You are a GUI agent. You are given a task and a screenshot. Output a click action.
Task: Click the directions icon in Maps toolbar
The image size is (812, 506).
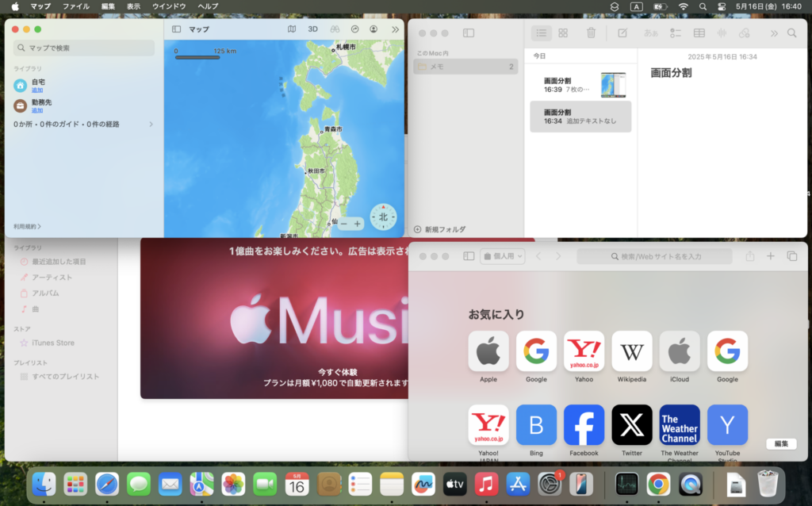click(354, 29)
